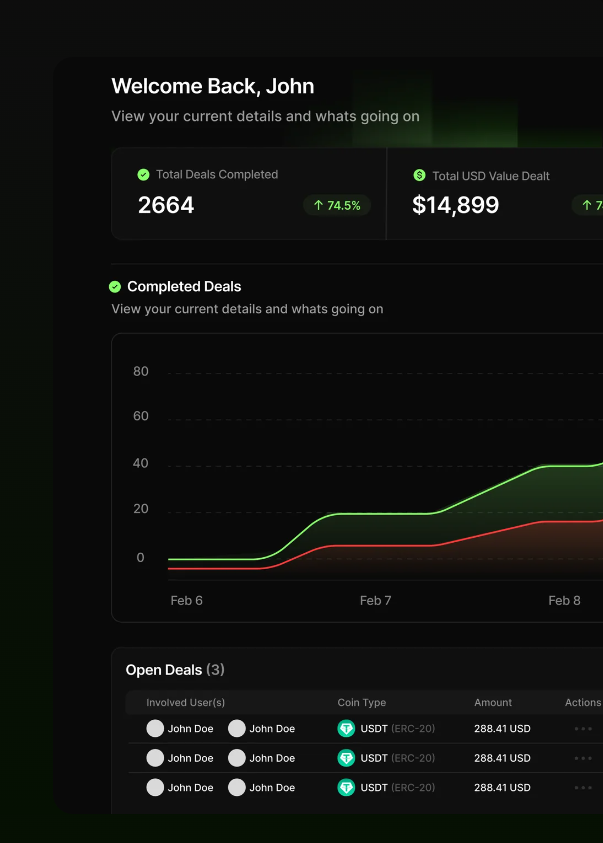603x843 pixels.
Task: Click the Open Deals (3) heading
Action: [x=175, y=670]
